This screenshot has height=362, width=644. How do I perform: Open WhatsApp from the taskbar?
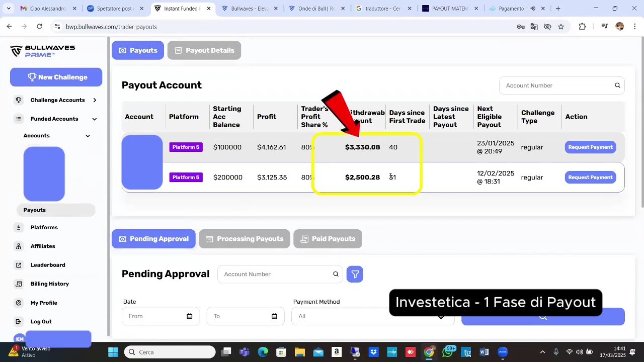click(447, 352)
